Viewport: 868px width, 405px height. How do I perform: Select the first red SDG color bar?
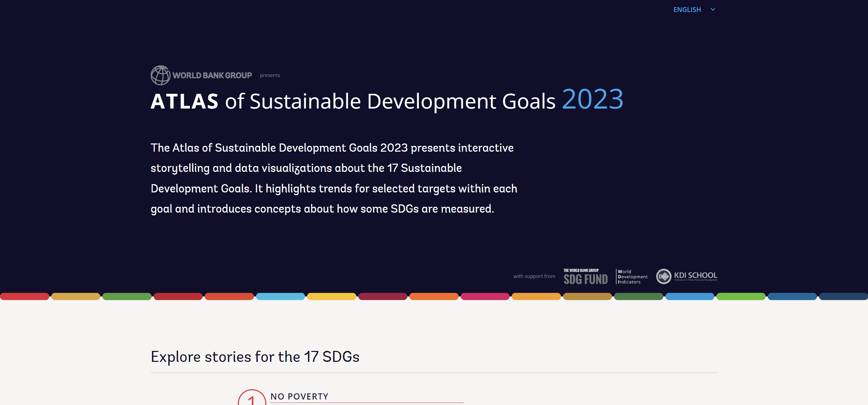pyautogui.click(x=25, y=296)
